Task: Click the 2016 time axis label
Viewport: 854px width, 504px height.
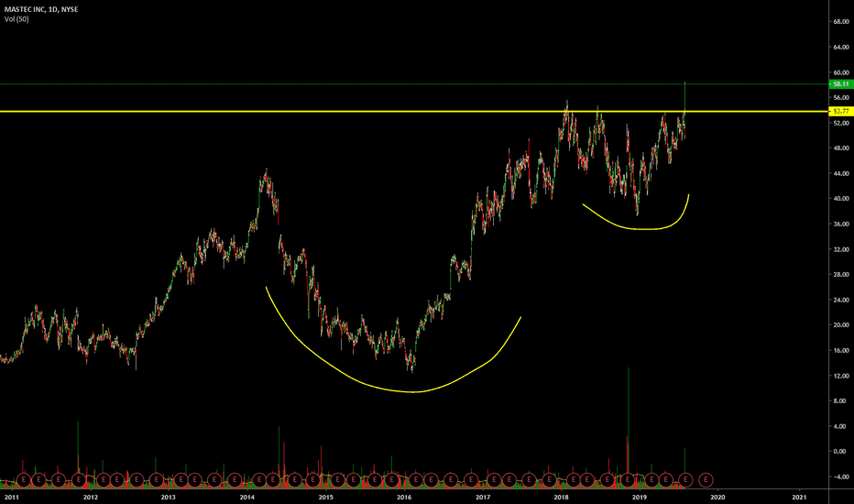Action: [404, 497]
